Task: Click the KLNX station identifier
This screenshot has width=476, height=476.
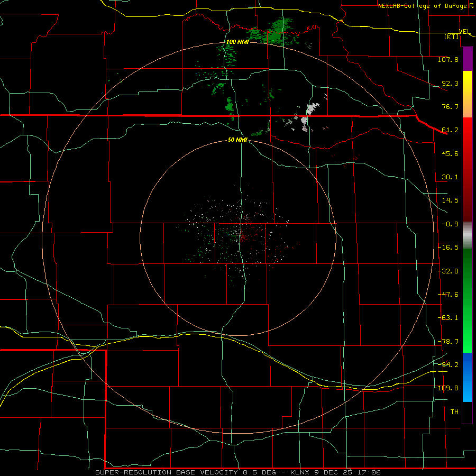Action: 301,472
